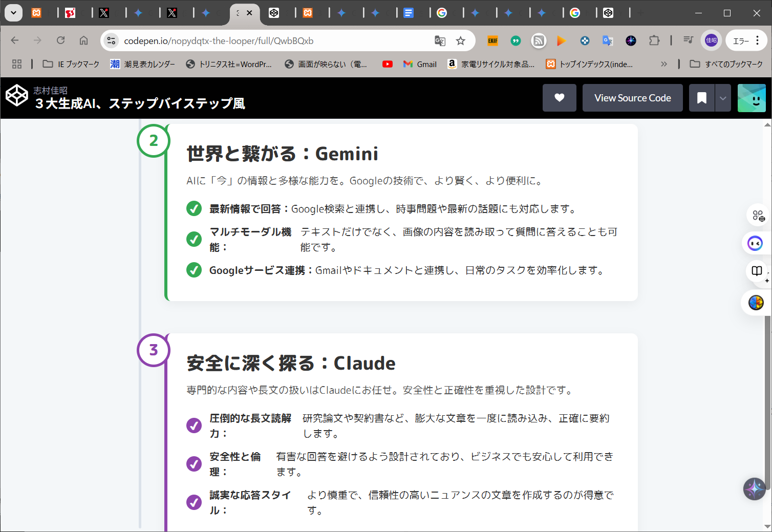This screenshot has height=532, width=772.
Task: Open the grid-gear side panel icon
Action: [x=758, y=216]
